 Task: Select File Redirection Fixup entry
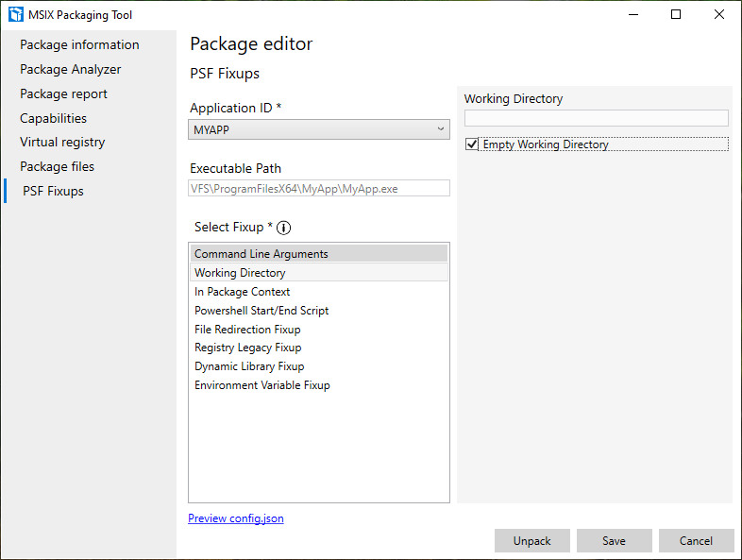(x=319, y=329)
